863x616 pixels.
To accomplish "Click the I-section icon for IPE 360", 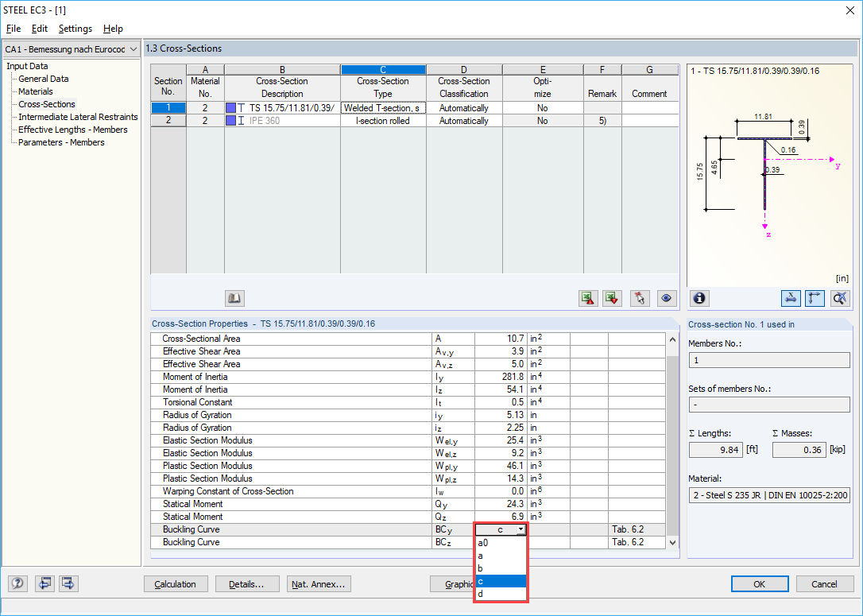I will pyautogui.click(x=241, y=121).
